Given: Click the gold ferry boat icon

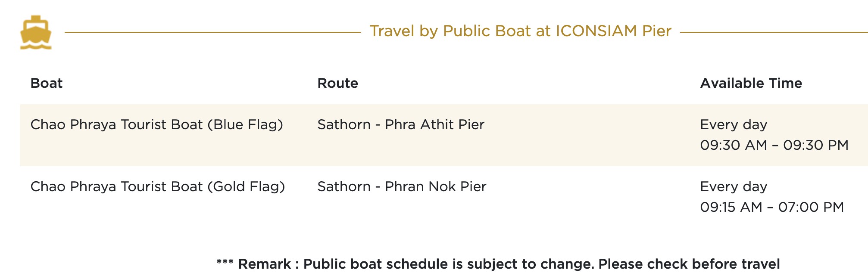Looking at the screenshot, I should [x=36, y=33].
